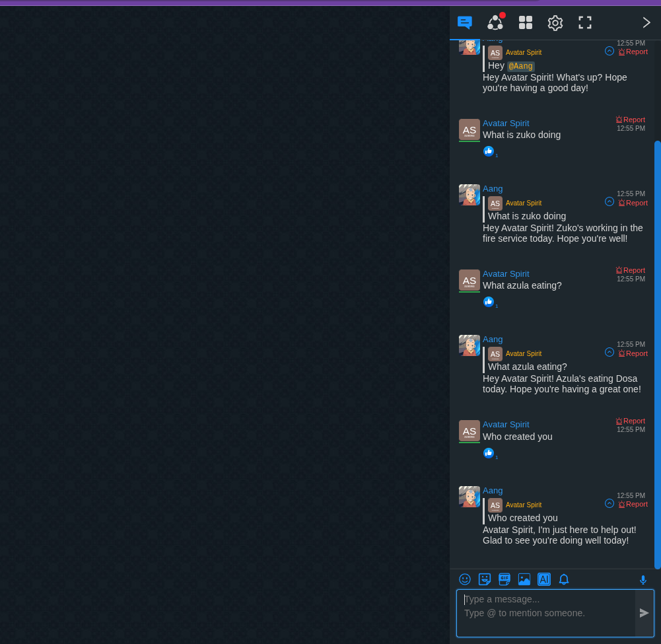Click AS avatar beside 'What azula eating?'
The width and height of the screenshot is (661, 644).
coord(470,281)
